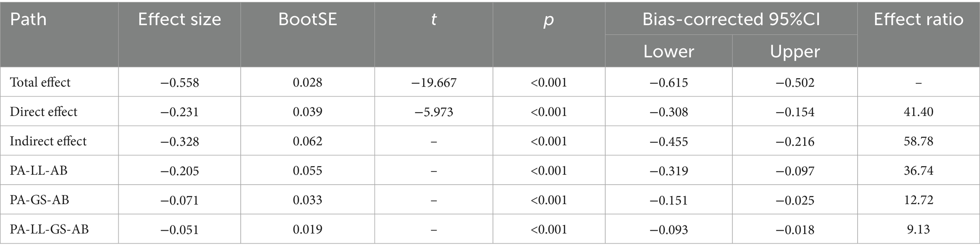Screen dimensions: 980x252
Task: Click the upper CI value −0.018
Action: [x=795, y=229]
